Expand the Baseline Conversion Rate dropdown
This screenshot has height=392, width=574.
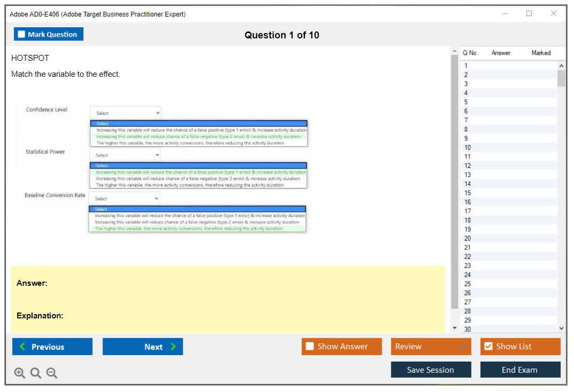point(124,198)
